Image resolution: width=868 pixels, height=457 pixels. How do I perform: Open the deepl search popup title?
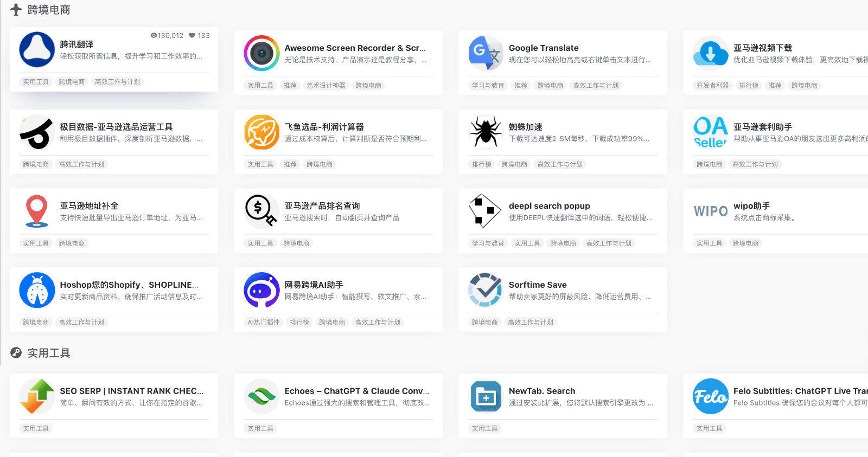549,206
